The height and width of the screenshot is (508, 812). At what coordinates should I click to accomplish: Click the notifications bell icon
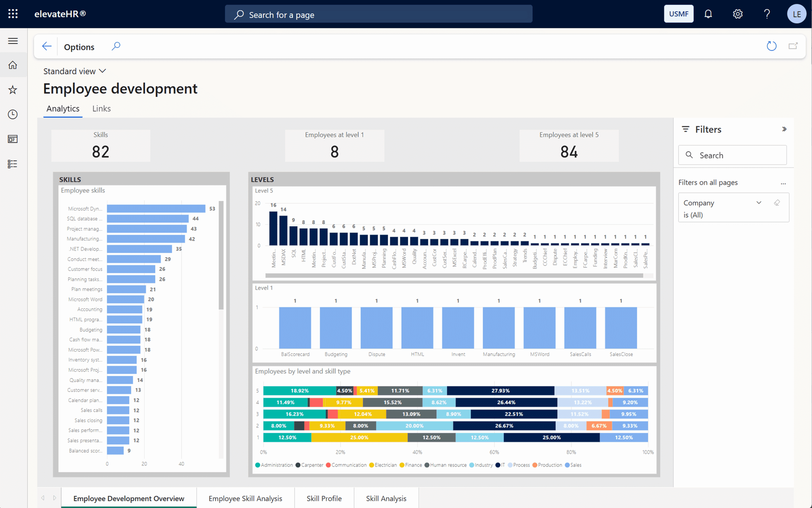coord(708,14)
